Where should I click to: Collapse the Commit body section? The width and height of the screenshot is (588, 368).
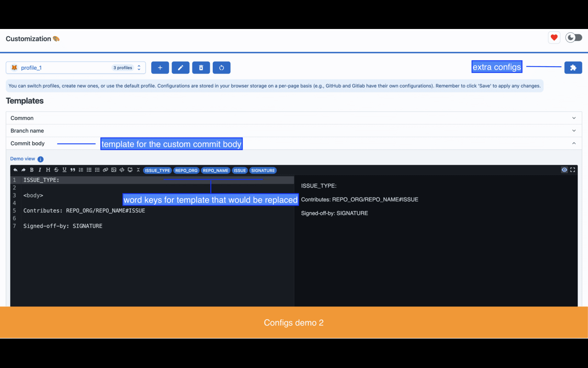click(573, 143)
